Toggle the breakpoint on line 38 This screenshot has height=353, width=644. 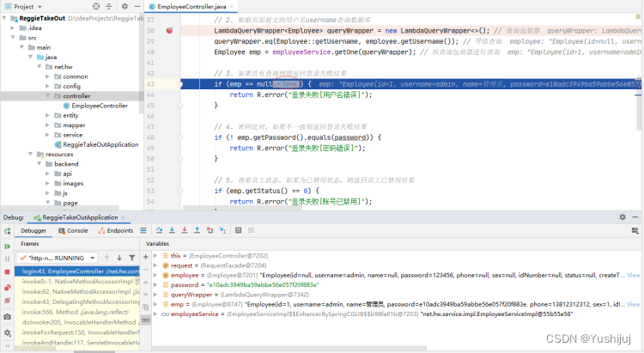[169, 30]
